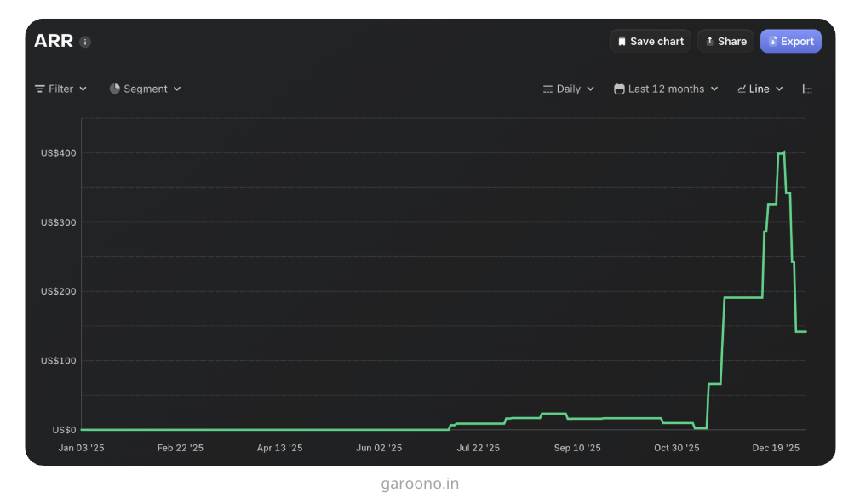Open the Last 12 months date range

tap(666, 89)
